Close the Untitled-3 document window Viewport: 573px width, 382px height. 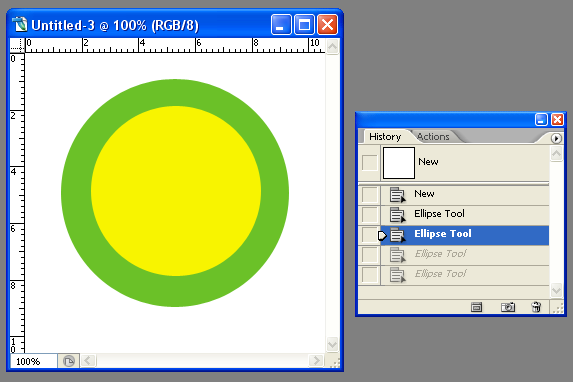pyautogui.click(x=327, y=25)
